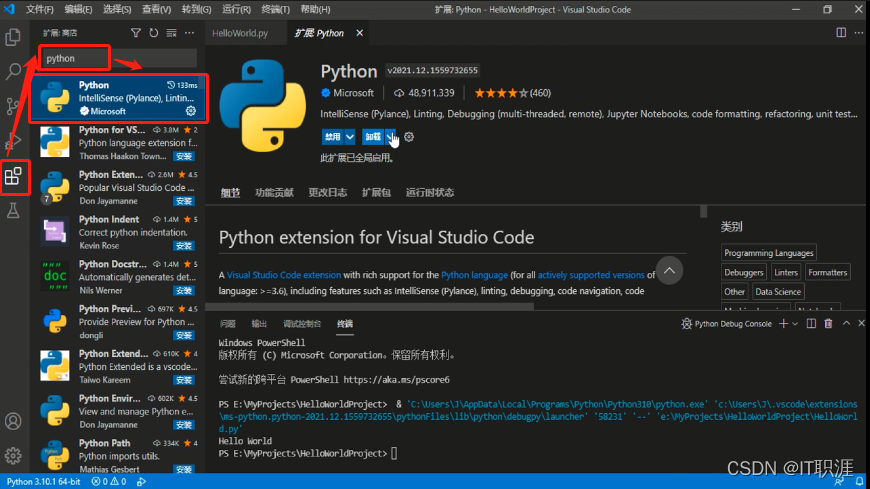Install the Python Docstring Generator extension
Viewport: 870px width, 489px height.
pyautogui.click(x=184, y=291)
